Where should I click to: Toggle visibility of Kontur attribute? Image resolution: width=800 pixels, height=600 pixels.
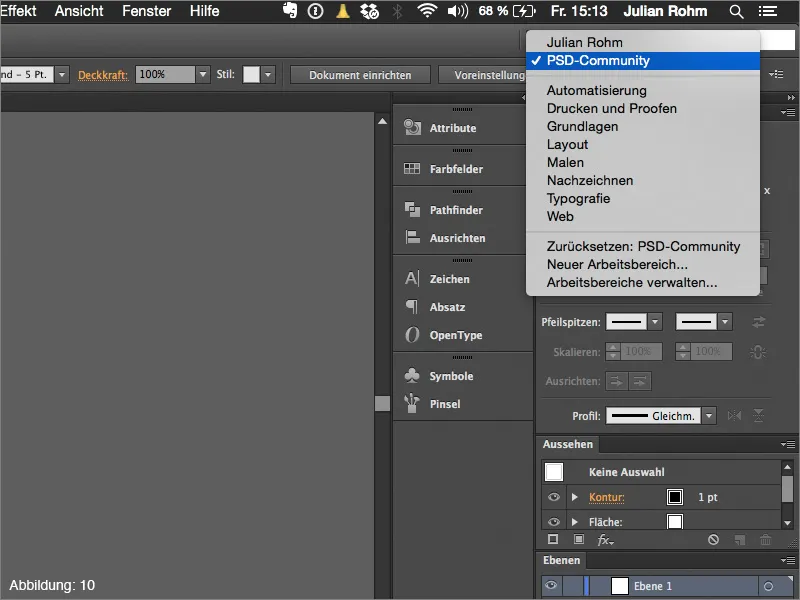[554, 497]
